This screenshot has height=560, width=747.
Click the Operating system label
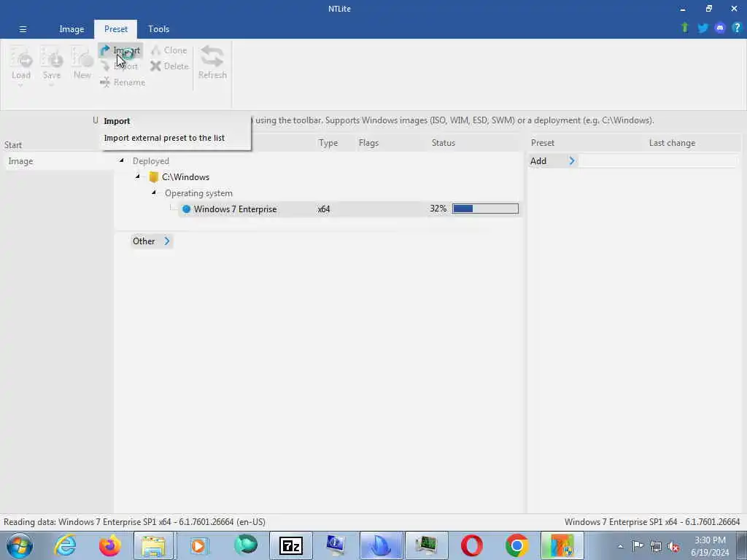pos(198,193)
